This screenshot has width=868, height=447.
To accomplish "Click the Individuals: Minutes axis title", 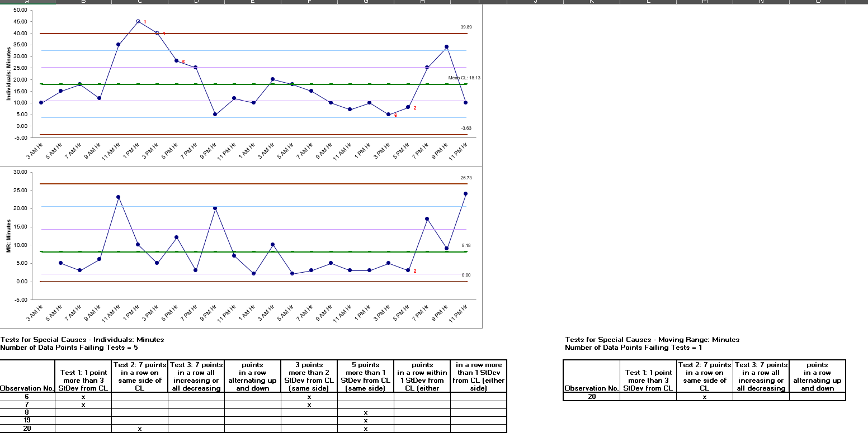I will 8,73.
